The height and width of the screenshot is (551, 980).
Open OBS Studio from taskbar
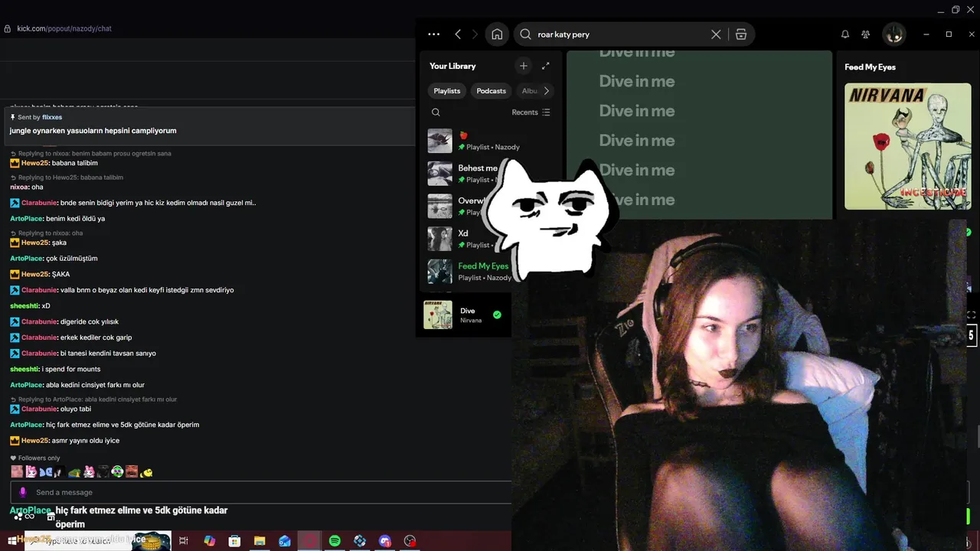click(410, 541)
